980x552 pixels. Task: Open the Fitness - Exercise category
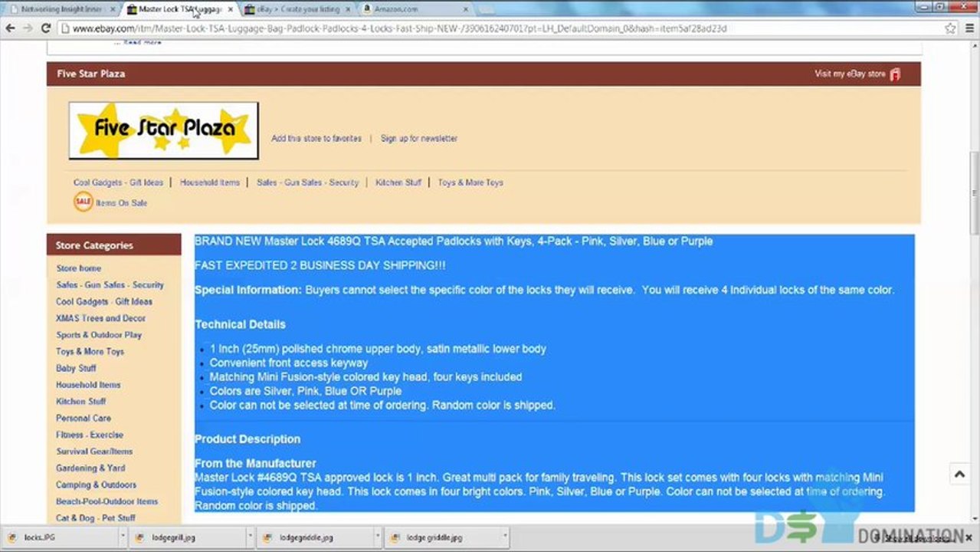pyautogui.click(x=90, y=435)
